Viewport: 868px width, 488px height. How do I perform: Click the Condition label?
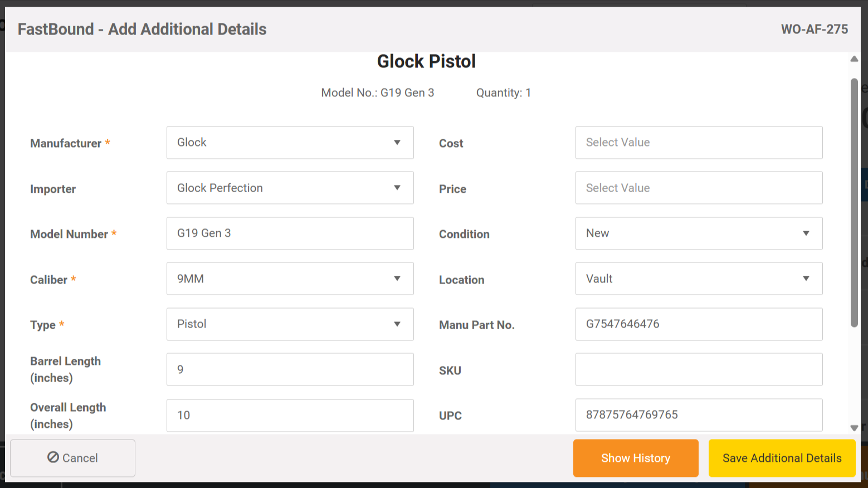coord(464,234)
